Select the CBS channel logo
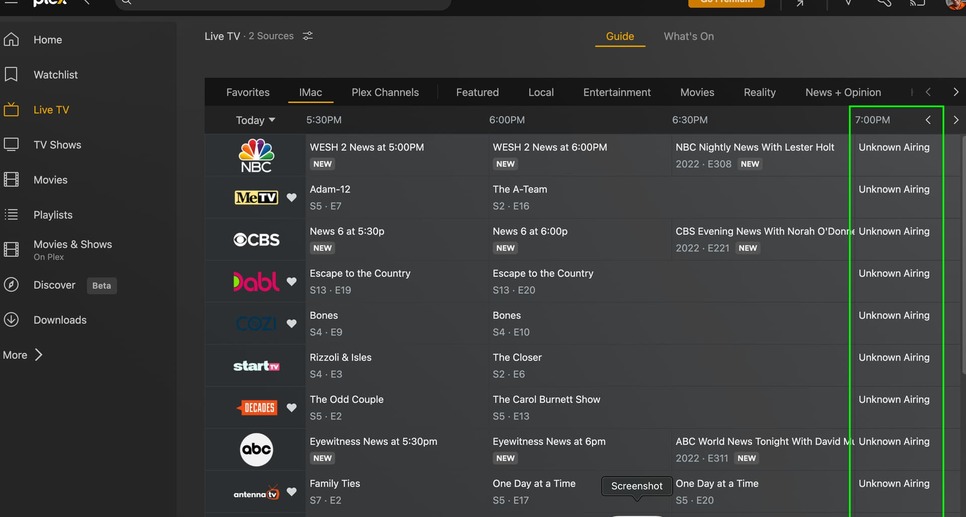Screen dimensions: 966x517 256,239
